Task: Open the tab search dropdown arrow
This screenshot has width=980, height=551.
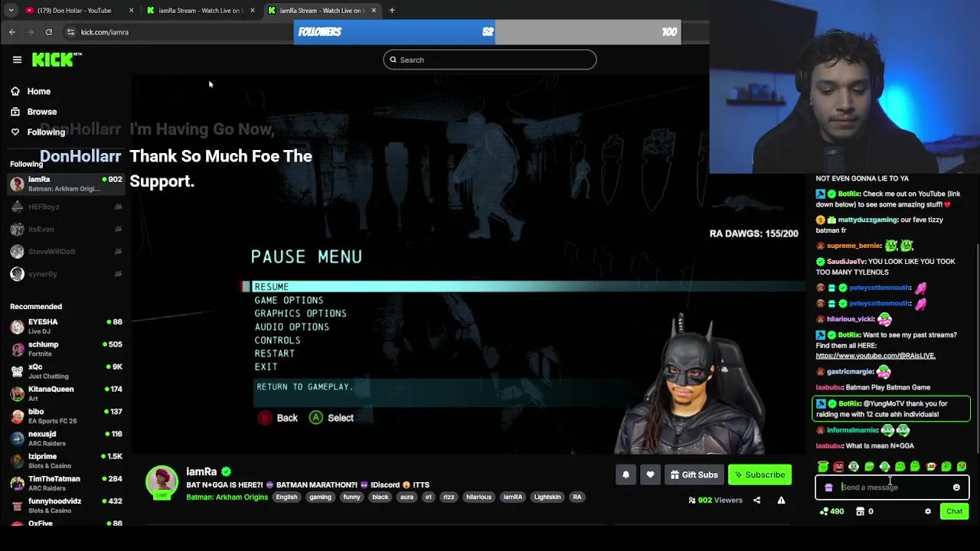Action: click(x=11, y=11)
